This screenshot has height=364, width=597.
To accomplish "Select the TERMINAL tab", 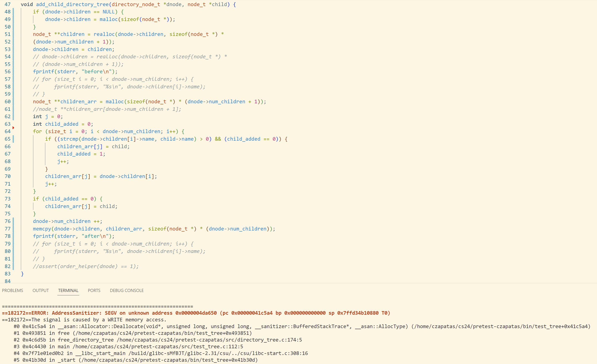I will (x=68, y=291).
